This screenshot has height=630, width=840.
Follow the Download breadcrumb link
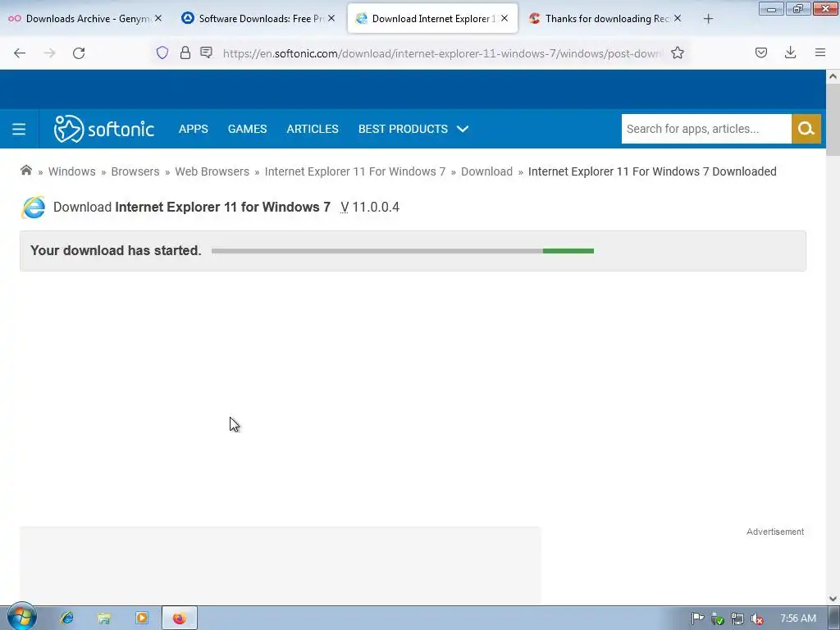pyautogui.click(x=486, y=171)
